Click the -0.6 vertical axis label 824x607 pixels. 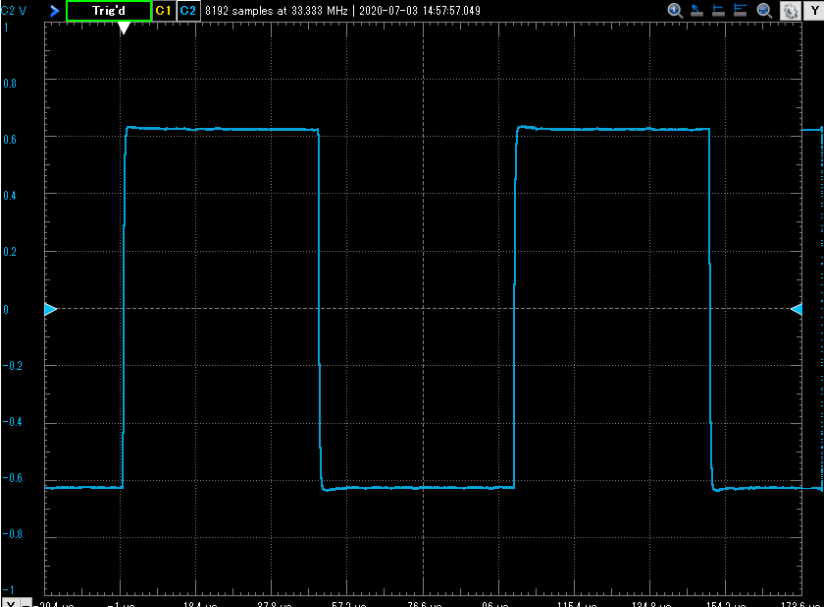pyautogui.click(x=12, y=478)
